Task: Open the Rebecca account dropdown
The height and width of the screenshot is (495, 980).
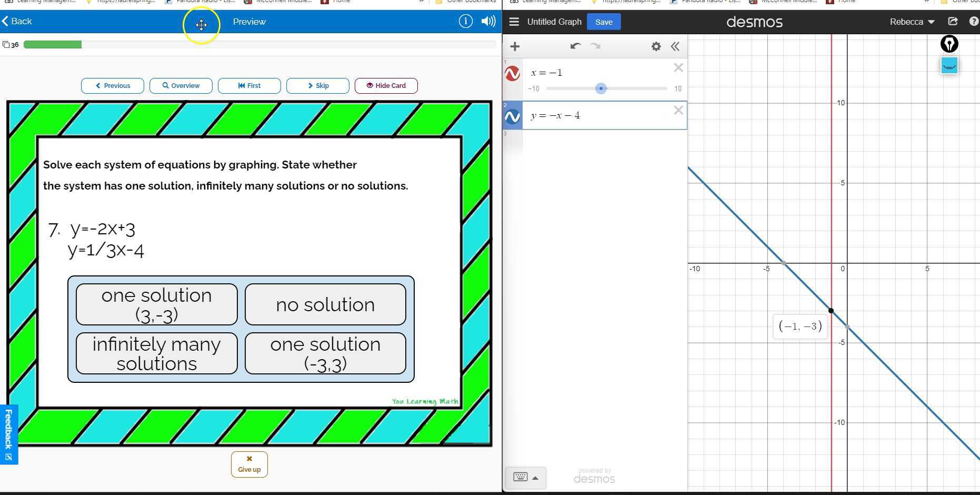Action: click(x=911, y=22)
